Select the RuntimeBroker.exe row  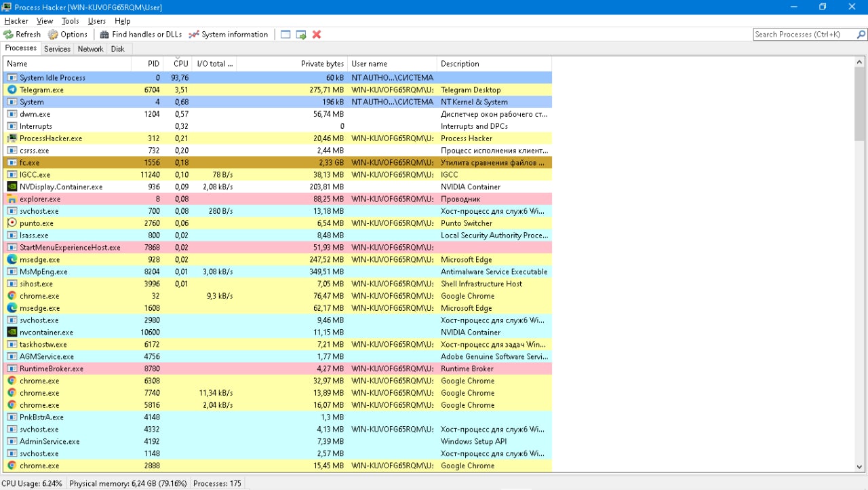tap(277, 369)
